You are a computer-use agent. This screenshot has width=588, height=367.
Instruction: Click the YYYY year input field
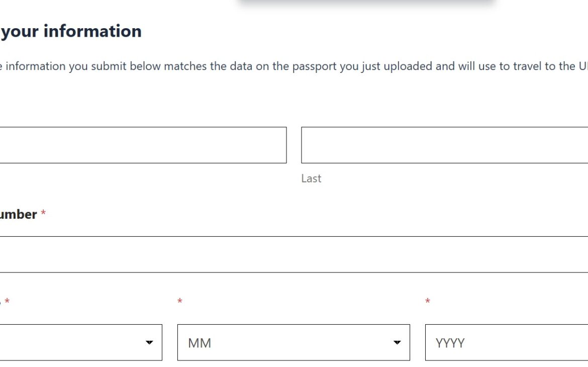point(506,342)
